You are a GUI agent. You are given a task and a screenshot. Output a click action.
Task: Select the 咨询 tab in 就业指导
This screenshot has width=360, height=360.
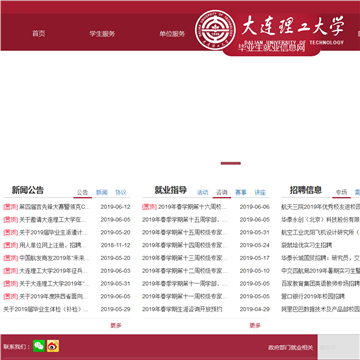(x=222, y=192)
